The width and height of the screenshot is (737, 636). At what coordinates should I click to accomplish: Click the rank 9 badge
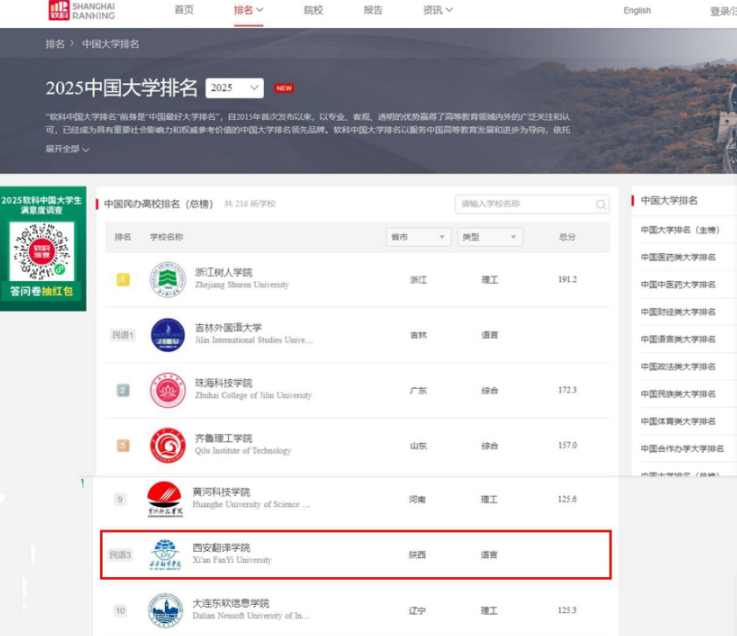120,499
